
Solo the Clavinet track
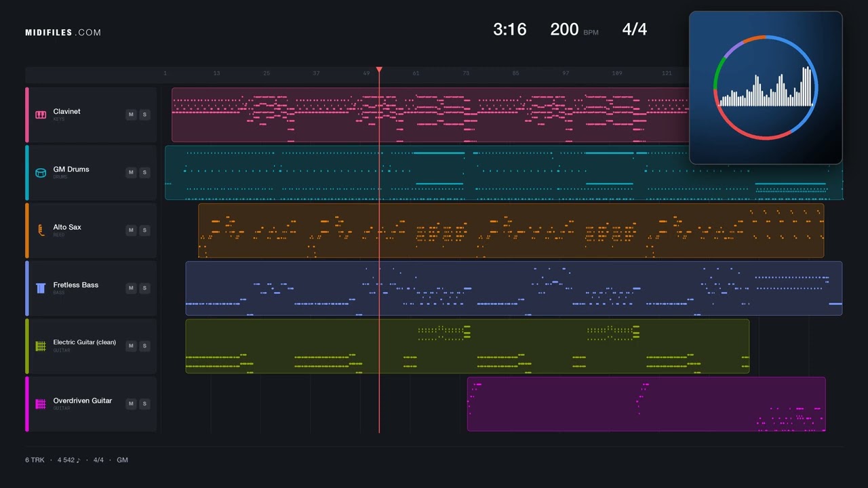144,115
